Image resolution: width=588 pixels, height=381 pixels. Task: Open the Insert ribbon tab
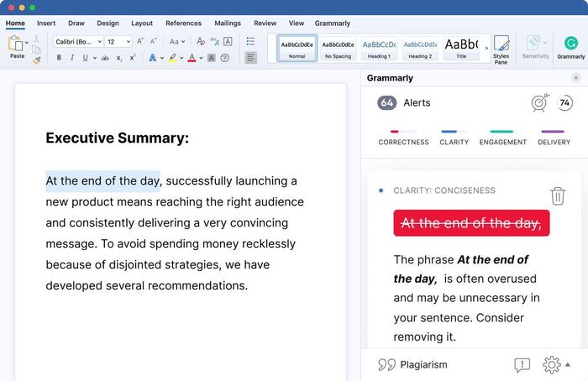[46, 23]
